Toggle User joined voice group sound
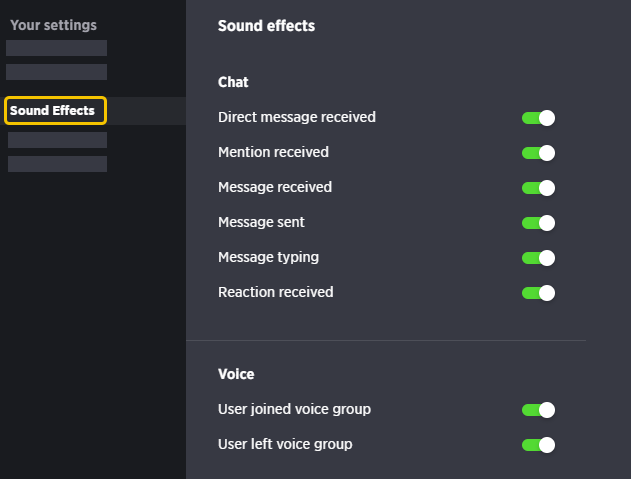 [538, 410]
